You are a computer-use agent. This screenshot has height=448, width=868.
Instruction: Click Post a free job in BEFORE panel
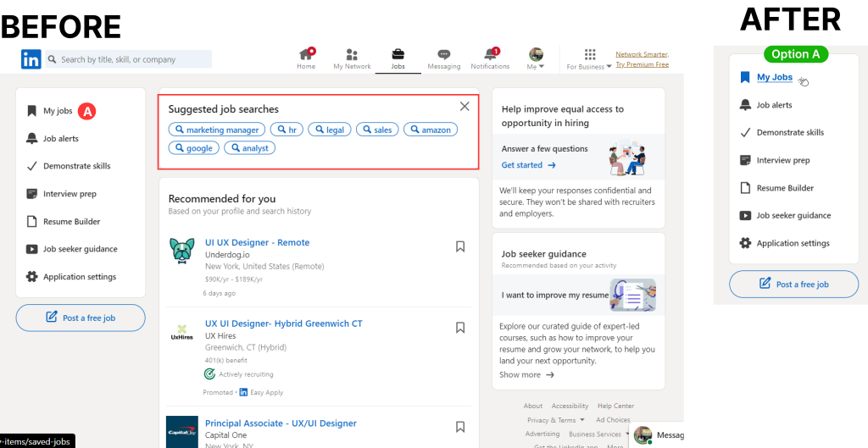[81, 318]
